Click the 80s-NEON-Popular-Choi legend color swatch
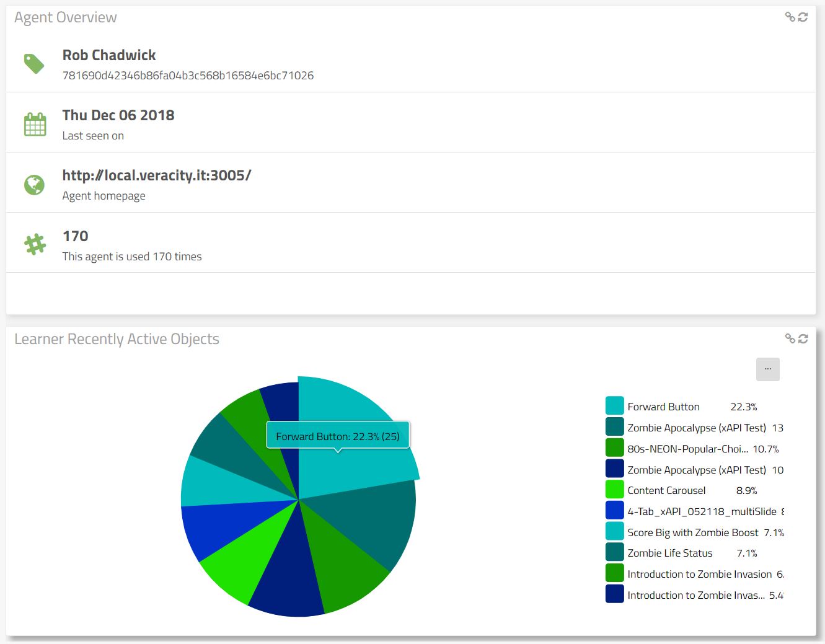This screenshot has height=644, width=825. [x=614, y=448]
